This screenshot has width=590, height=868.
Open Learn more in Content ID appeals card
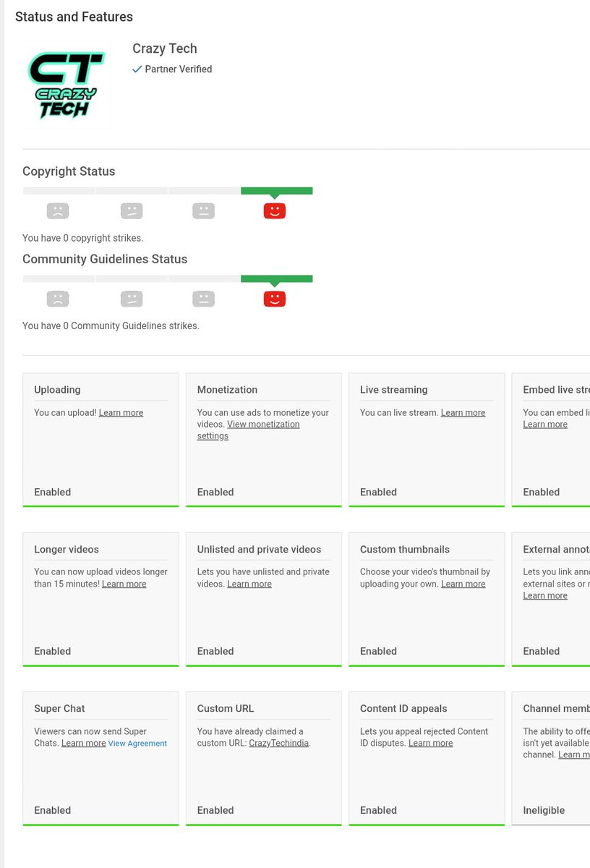[430, 743]
